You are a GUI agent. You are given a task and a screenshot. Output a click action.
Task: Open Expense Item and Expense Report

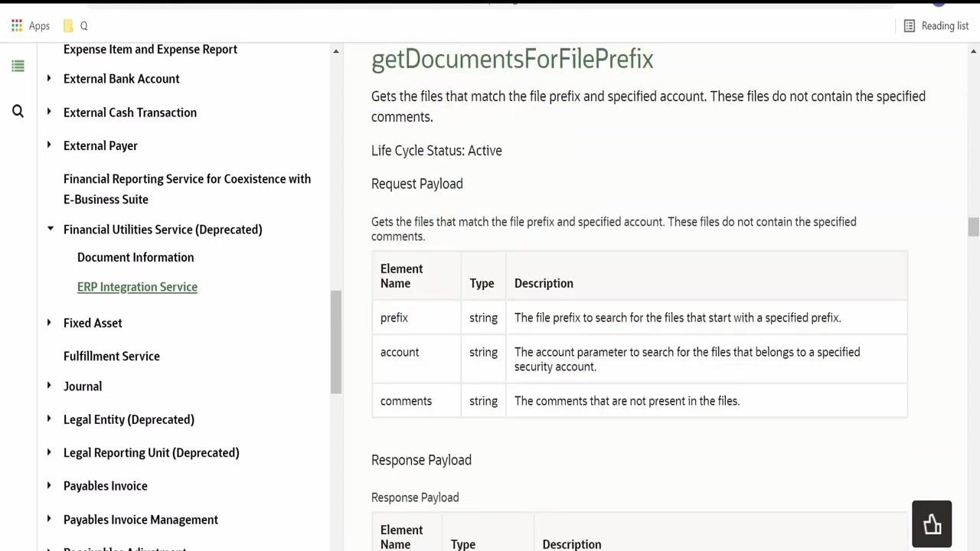click(x=150, y=49)
